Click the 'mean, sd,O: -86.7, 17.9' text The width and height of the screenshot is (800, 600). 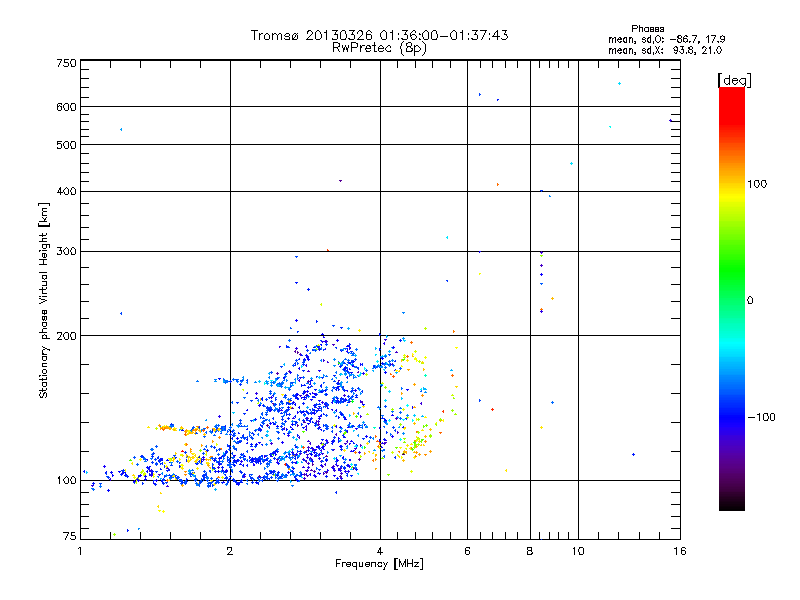[666, 39]
